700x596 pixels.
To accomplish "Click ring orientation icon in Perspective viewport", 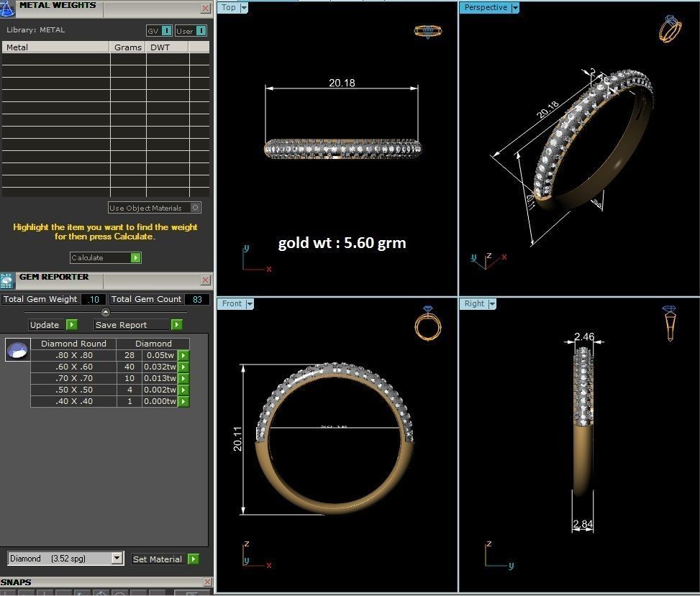I will pos(670,29).
